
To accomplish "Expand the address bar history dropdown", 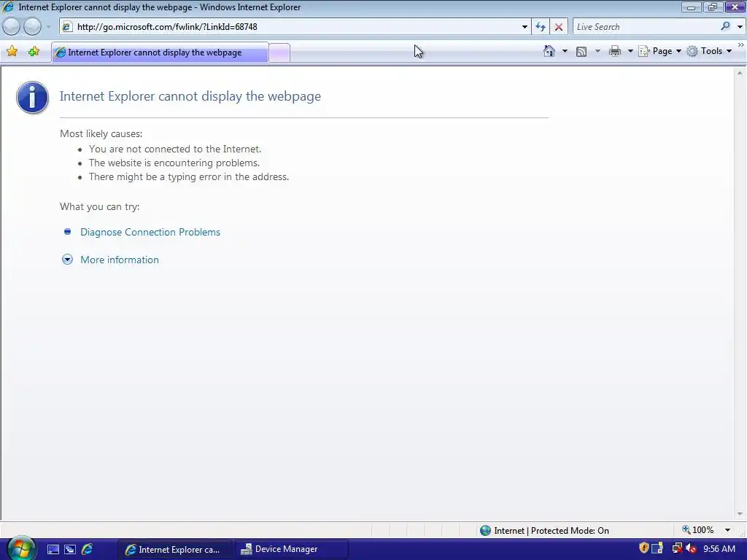I will click(525, 27).
